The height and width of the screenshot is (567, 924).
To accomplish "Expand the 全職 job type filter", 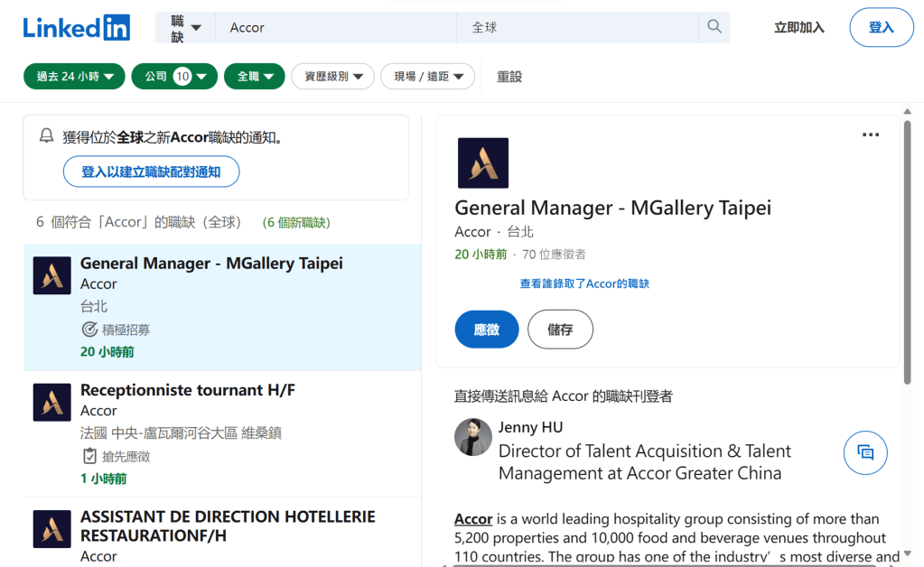I will click(x=254, y=77).
